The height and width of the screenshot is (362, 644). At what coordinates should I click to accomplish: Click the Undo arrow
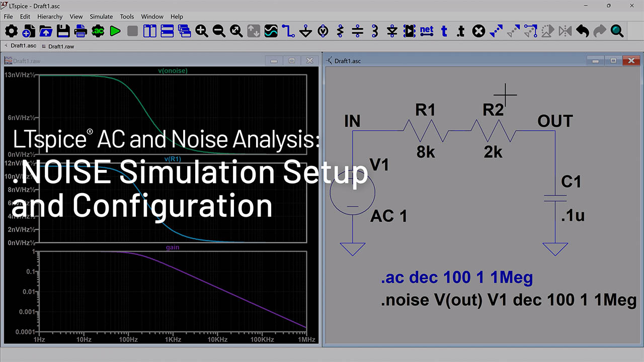coord(583,31)
